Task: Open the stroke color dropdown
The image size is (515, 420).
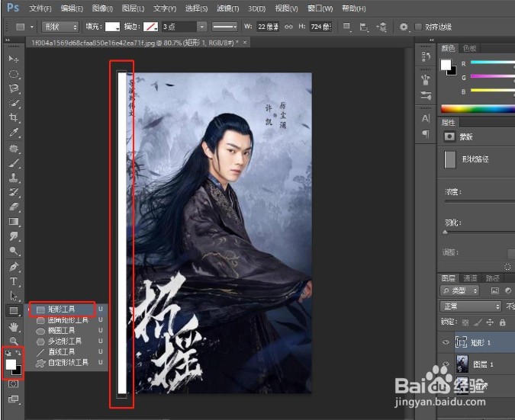Action: click(150, 27)
